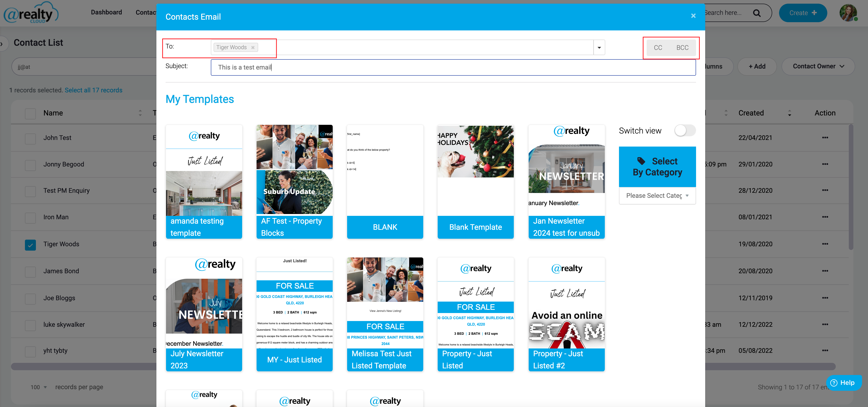The width and height of the screenshot is (868, 407).
Task: Add a CC recipient
Action: click(658, 48)
